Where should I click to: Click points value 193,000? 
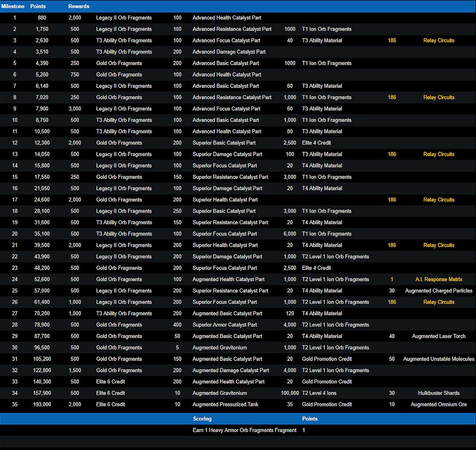click(42, 404)
